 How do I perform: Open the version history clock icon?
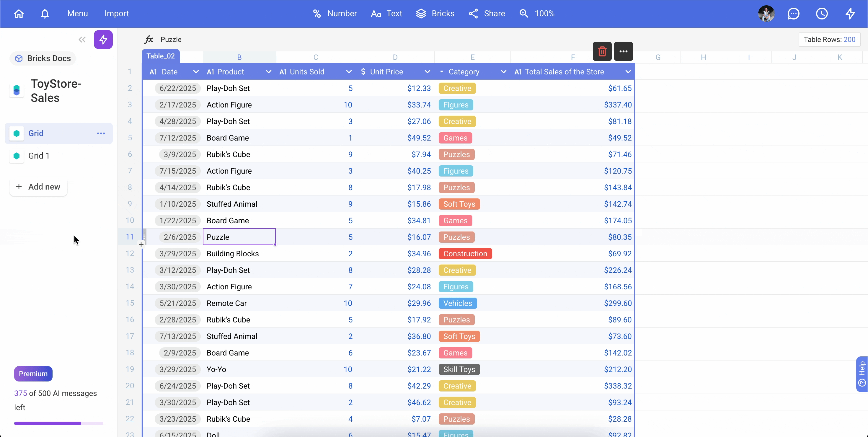821,14
